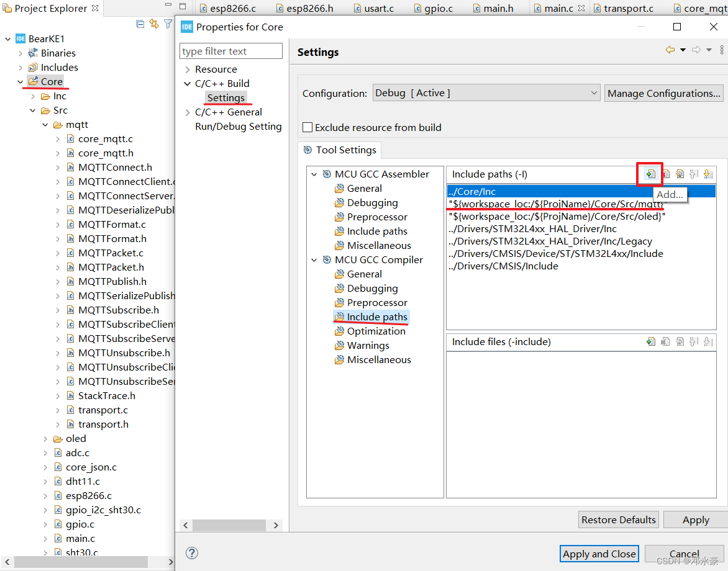Select the Tool Settings tab
The height and width of the screenshot is (571, 728).
point(340,150)
